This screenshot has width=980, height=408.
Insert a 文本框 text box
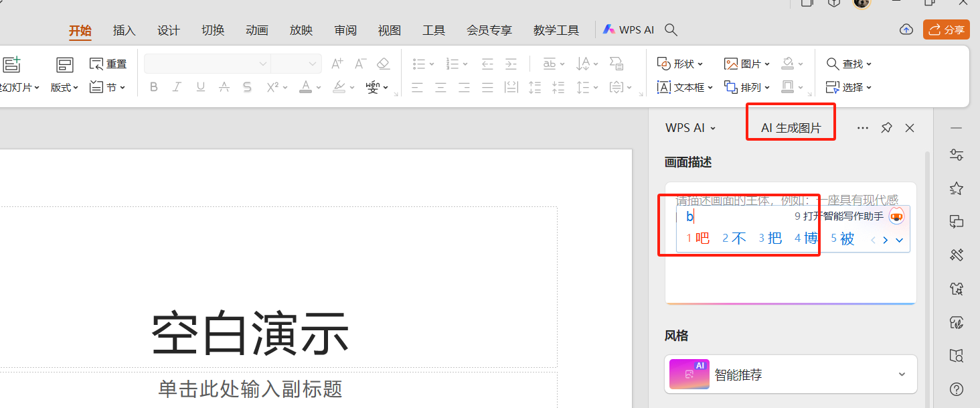coord(685,87)
